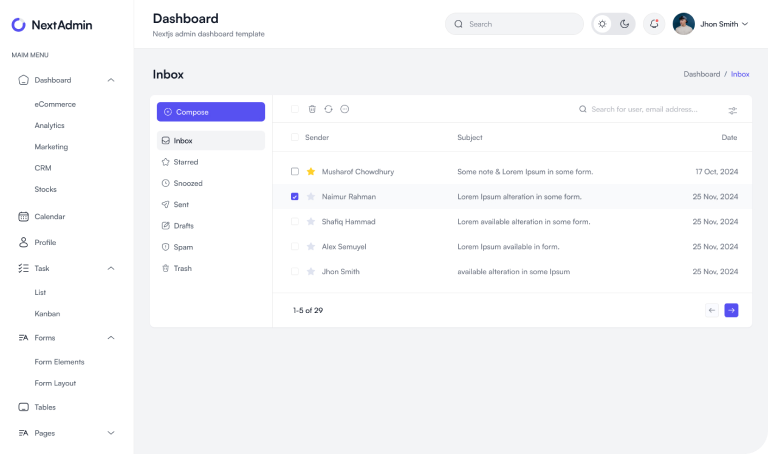This screenshot has height=454, width=768.
Task: Open the filter settings icon beside mail search
Action: coord(733,110)
